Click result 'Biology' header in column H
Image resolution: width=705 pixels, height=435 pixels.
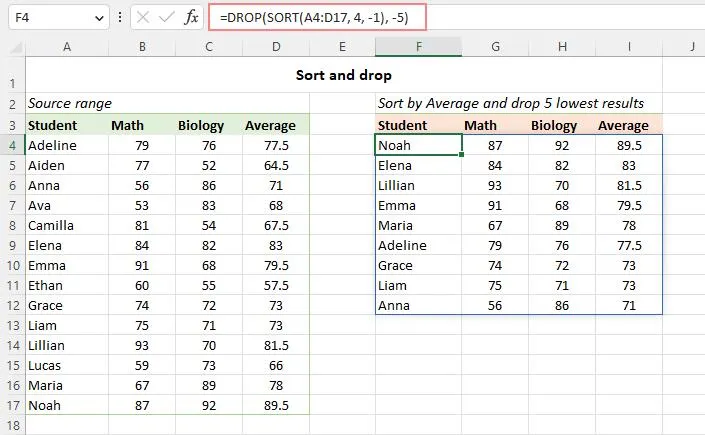[x=562, y=126]
